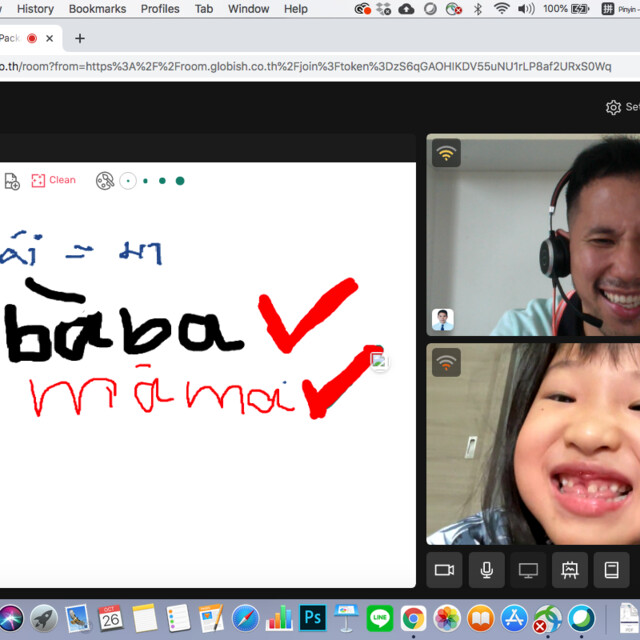Image resolution: width=640 pixels, height=640 pixels.
Task: Click the battery 100% status indicator
Action: point(566,9)
